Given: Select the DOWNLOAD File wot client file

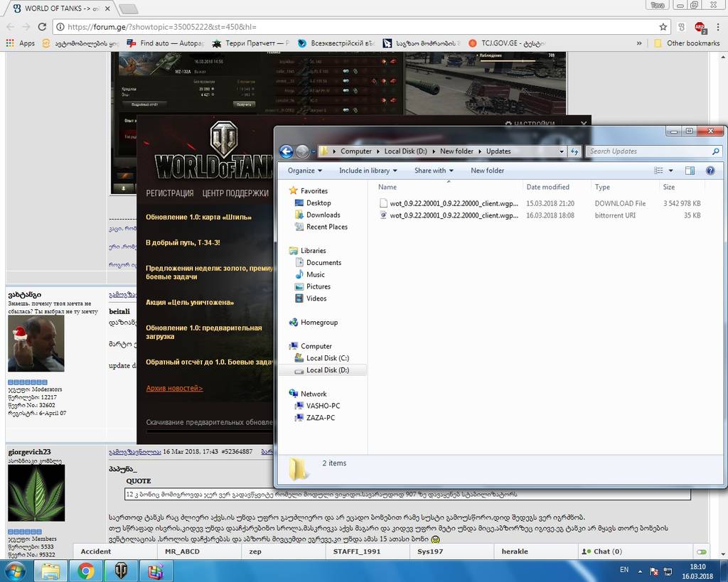Looking at the screenshot, I should pos(540,203).
